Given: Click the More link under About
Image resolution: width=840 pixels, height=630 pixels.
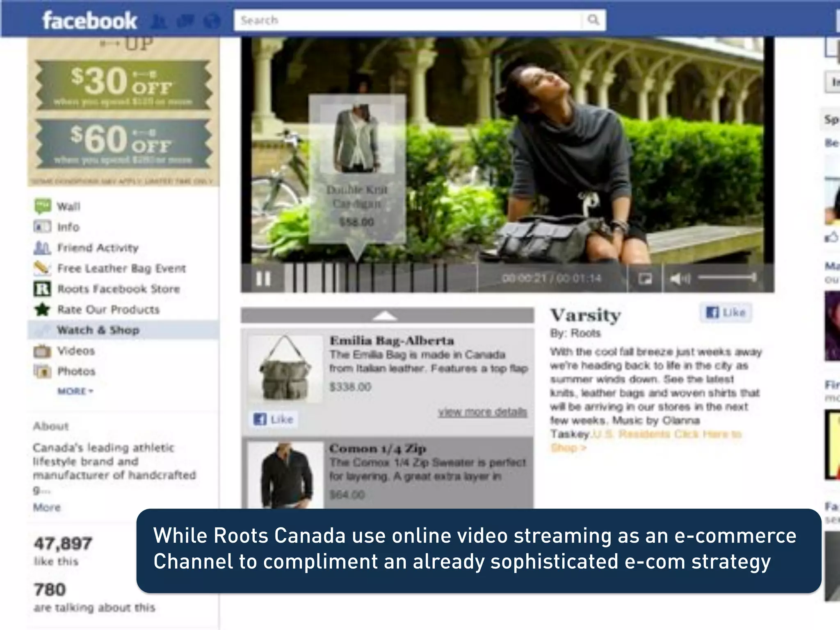Looking at the screenshot, I should 47,507.
